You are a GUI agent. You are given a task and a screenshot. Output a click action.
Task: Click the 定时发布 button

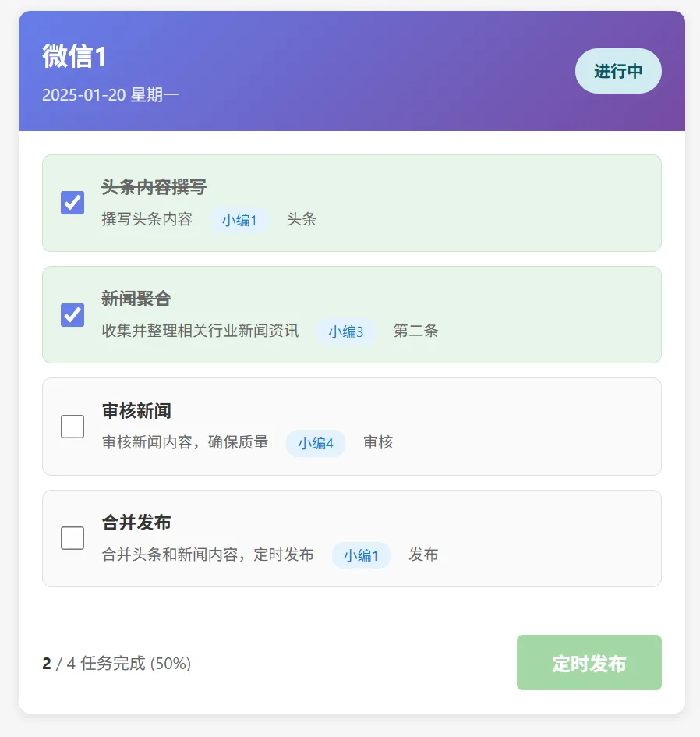[x=589, y=663]
